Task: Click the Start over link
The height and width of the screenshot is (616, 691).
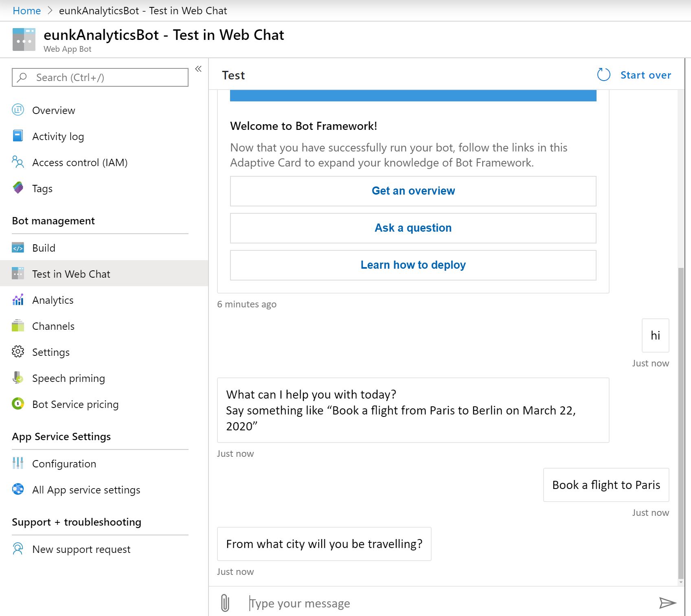Action: (x=646, y=75)
